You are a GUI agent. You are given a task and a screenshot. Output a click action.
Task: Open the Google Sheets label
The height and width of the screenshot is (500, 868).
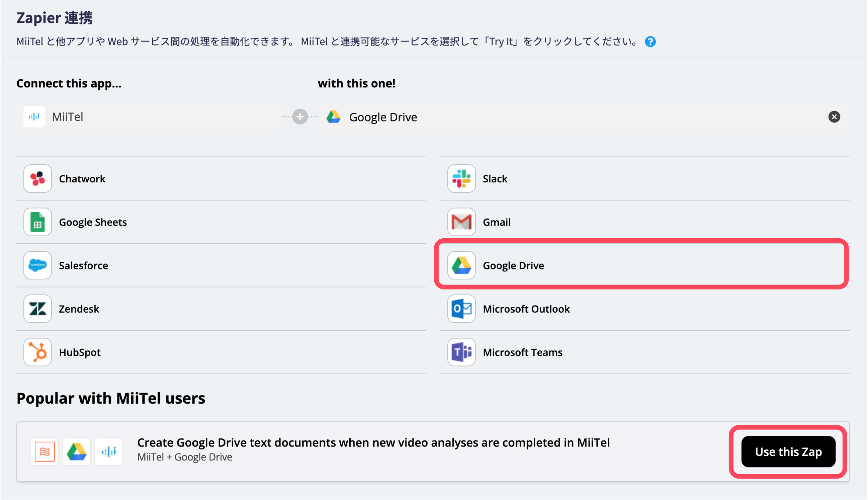coord(93,222)
